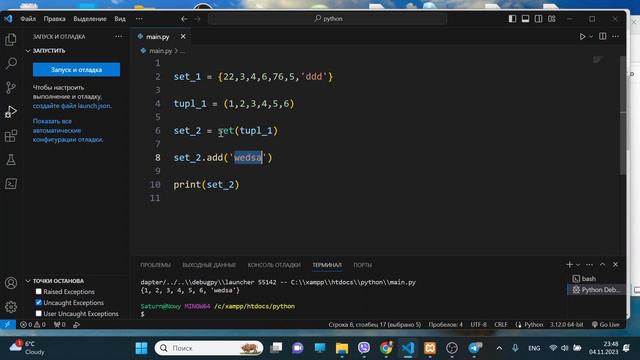Toggle the primary side bar layout icon

tap(512, 19)
